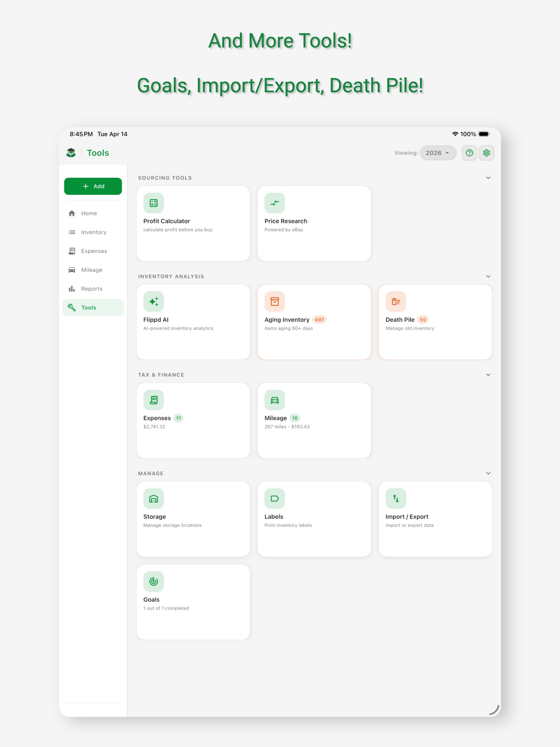This screenshot has height=747, width=560.
Task: Collapse the Tax & Finance section
Action: 488,375
